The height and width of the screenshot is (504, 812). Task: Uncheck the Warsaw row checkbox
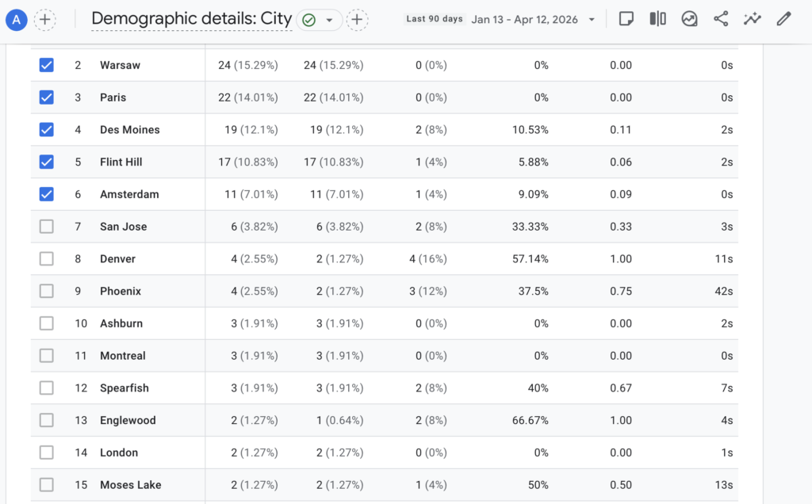(47, 65)
